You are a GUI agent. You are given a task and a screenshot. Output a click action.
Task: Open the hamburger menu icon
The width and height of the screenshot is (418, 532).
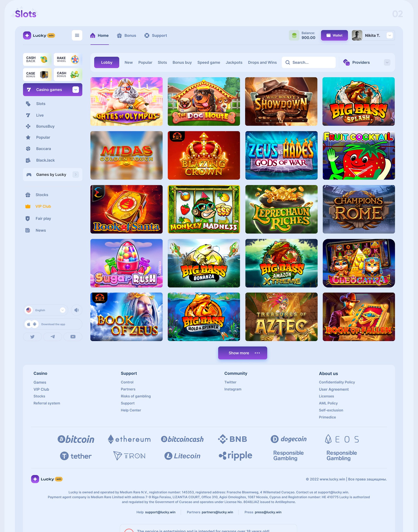coord(77,35)
